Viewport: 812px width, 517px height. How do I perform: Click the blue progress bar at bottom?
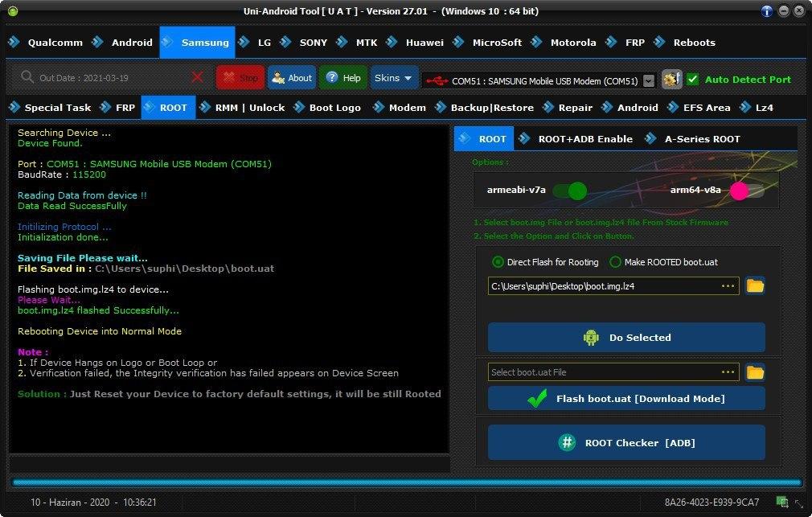point(407,482)
